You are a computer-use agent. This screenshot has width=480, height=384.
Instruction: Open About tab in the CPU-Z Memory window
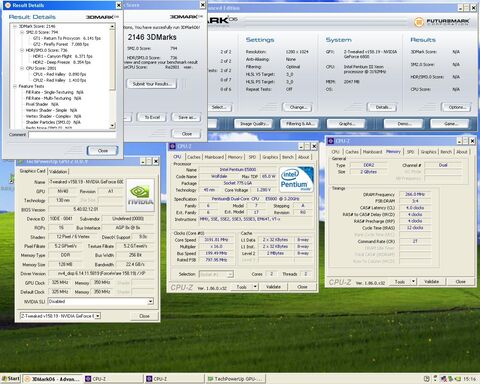tap(462, 152)
